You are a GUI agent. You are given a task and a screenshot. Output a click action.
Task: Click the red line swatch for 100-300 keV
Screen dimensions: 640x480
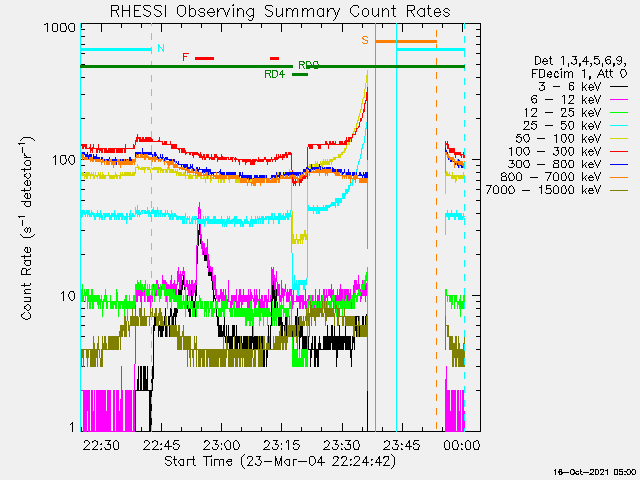(619, 152)
